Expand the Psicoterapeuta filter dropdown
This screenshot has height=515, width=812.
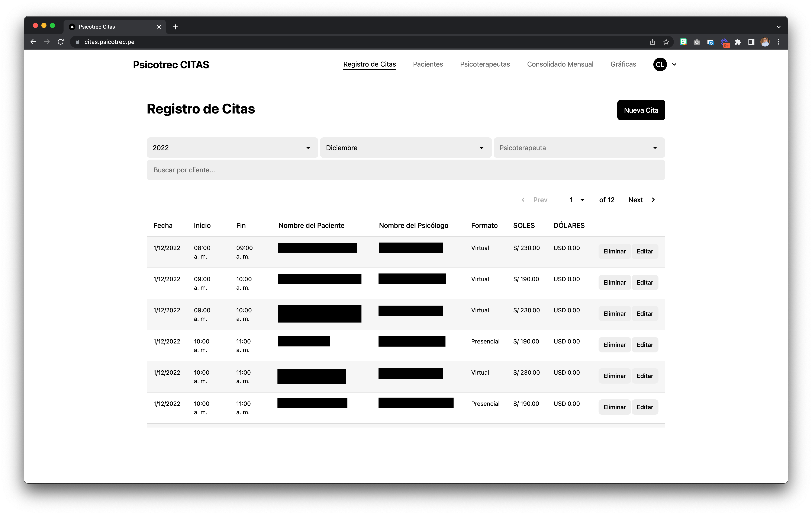[579, 148]
